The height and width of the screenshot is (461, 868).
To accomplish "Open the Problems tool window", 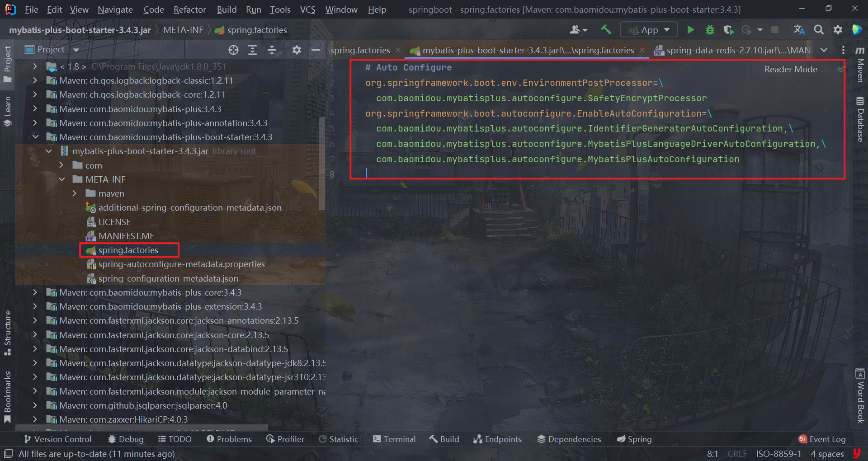I will (229, 439).
